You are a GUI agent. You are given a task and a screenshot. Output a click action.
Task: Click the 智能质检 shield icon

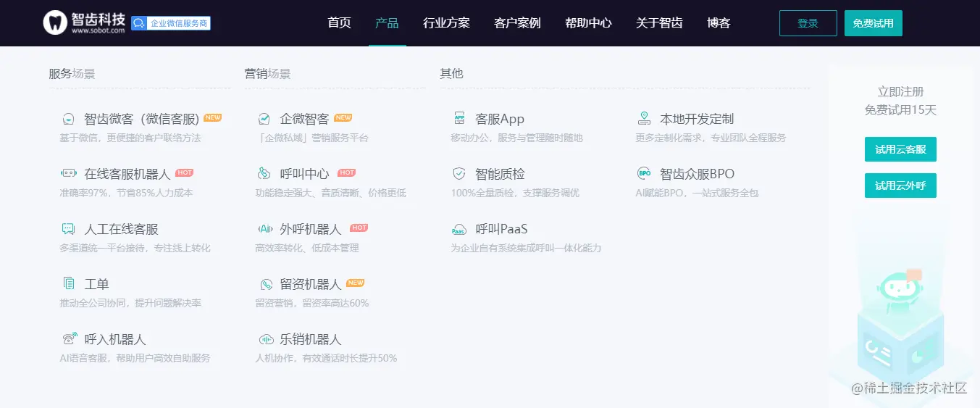click(x=459, y=174)
